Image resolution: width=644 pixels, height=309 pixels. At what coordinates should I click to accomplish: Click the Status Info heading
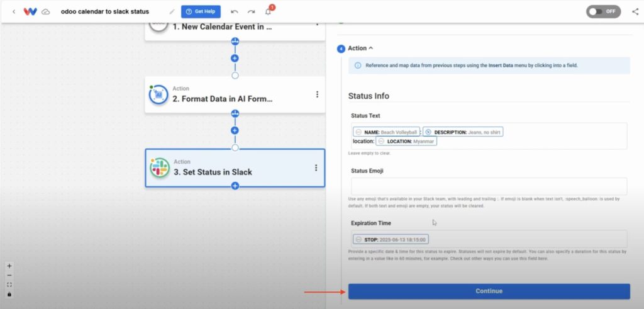369,96
